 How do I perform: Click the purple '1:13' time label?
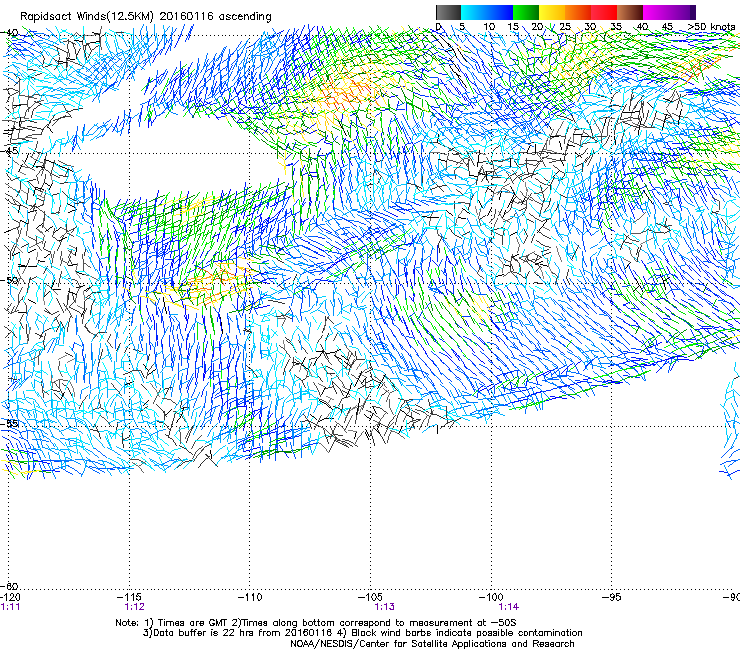384,607
